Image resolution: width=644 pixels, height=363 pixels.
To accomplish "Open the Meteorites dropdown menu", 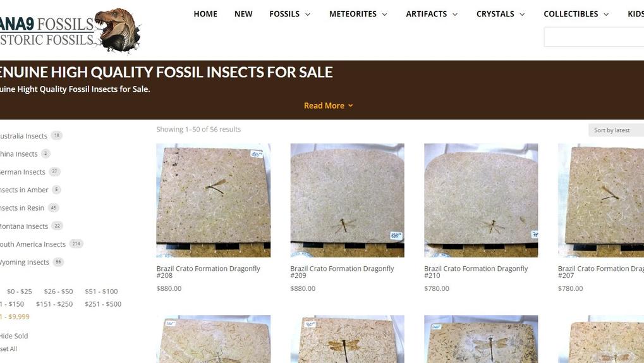I will 358,14.
